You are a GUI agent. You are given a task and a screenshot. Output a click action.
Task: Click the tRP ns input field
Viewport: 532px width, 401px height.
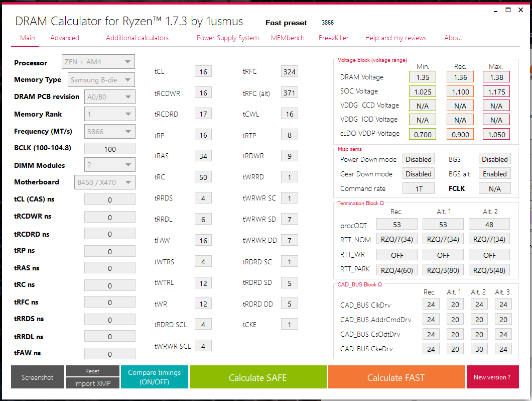coord(110,251)
